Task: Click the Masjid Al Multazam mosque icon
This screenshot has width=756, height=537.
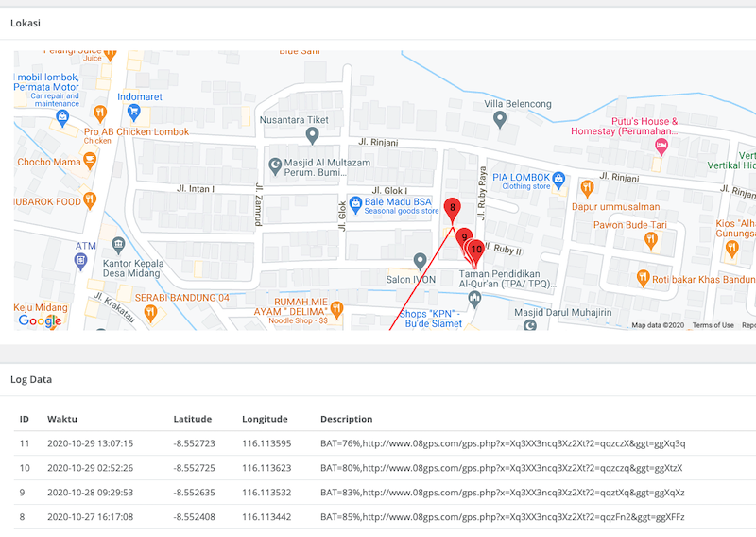Action: click(275, 167)
